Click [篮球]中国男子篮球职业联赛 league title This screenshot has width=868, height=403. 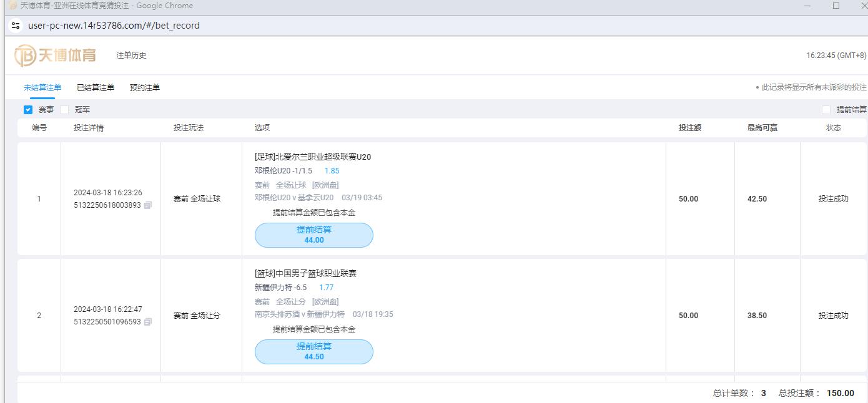pyautogui.click(x=306, y=274)
